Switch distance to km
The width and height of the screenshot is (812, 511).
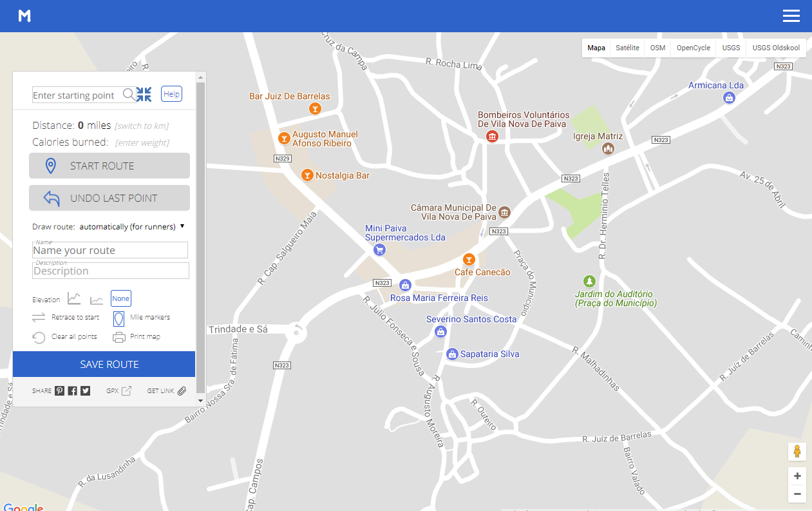pyautogui.click(x=142, y=126)
